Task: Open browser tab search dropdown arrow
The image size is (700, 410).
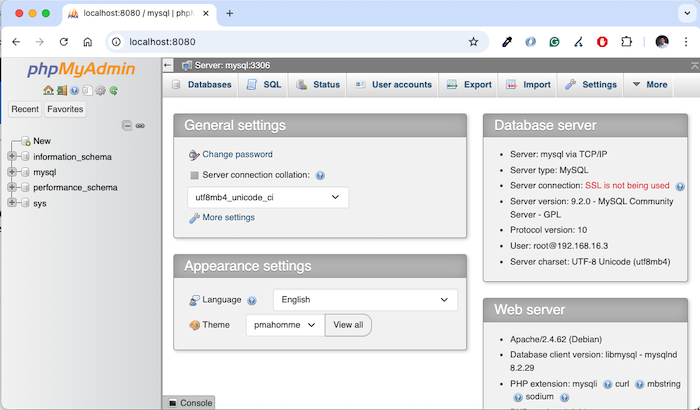Action: (687, 13)
